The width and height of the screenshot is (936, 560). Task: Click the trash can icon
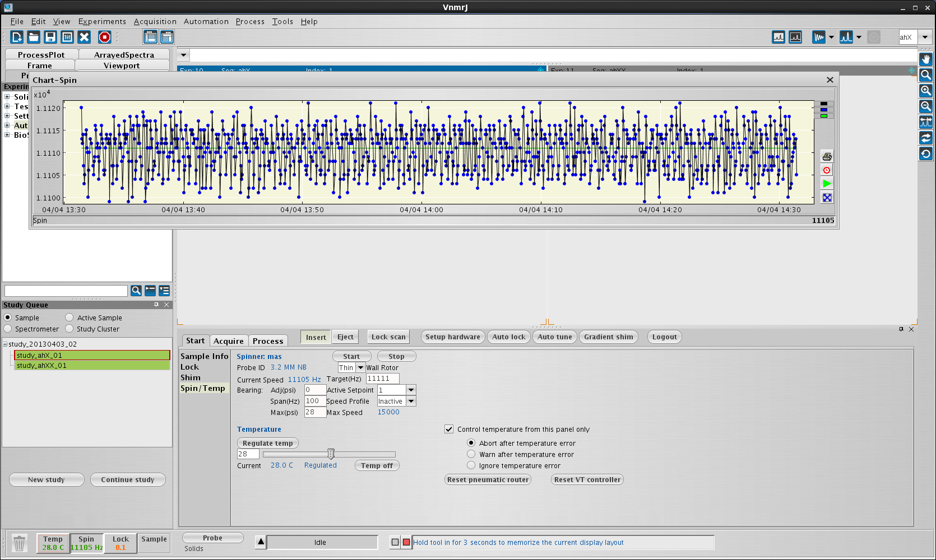click(19, 543)
